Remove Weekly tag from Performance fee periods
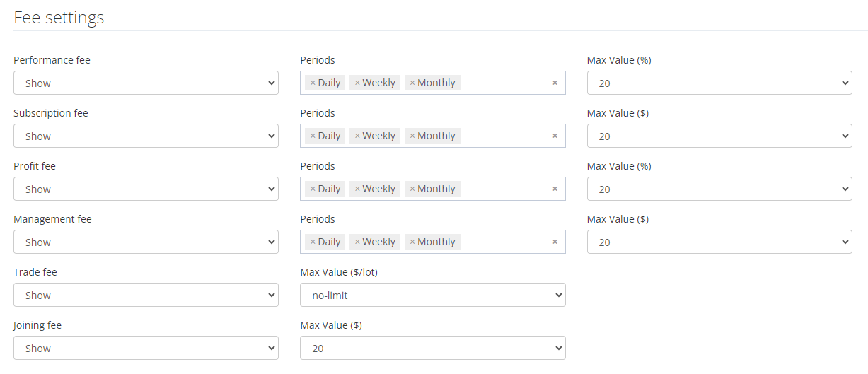Viewport: 868px width, 374px height. [x=357, y=83]
